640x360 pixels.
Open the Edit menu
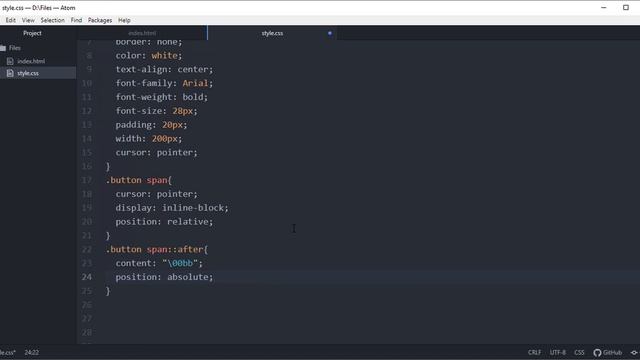pyautogui.click(x=11, y=20)
